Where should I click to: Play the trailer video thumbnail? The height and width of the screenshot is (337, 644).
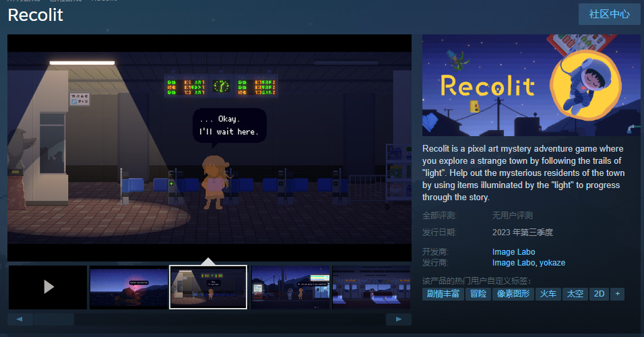(x=48, y=287)
